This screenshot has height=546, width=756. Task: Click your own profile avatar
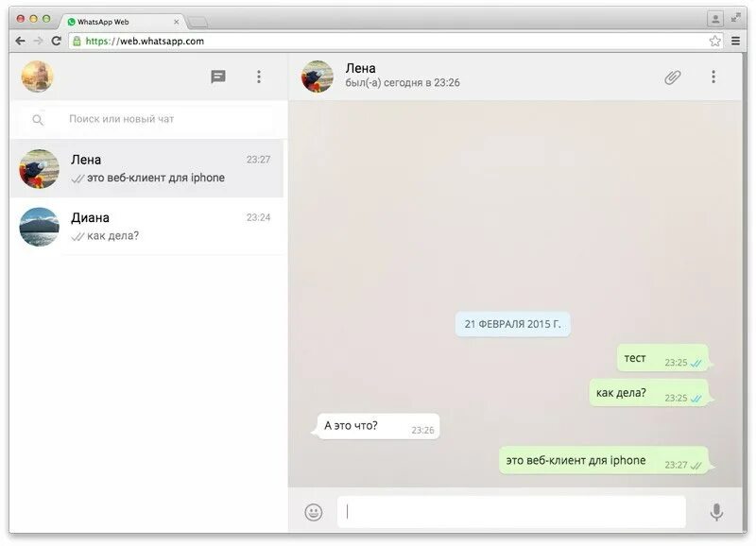(37, 77)
